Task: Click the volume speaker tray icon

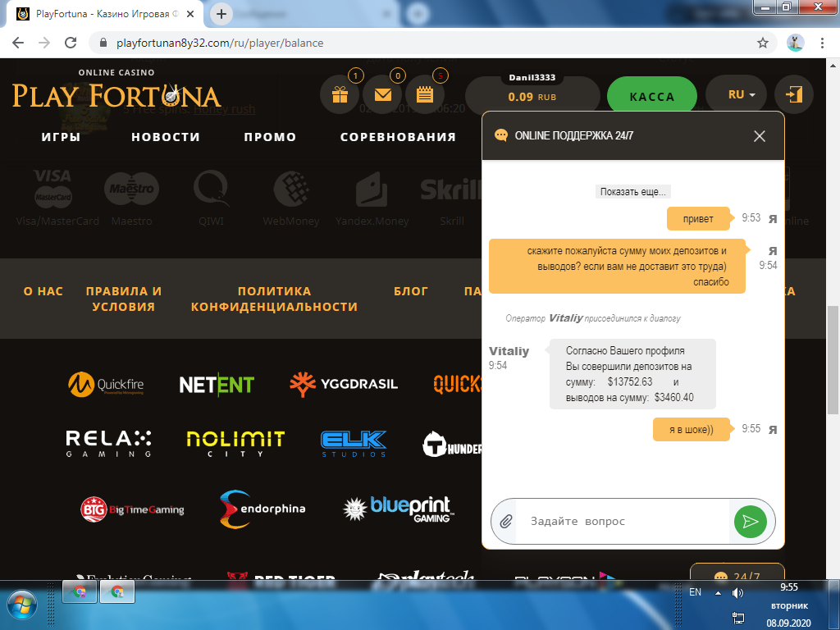Action: [x=737, y=592]
